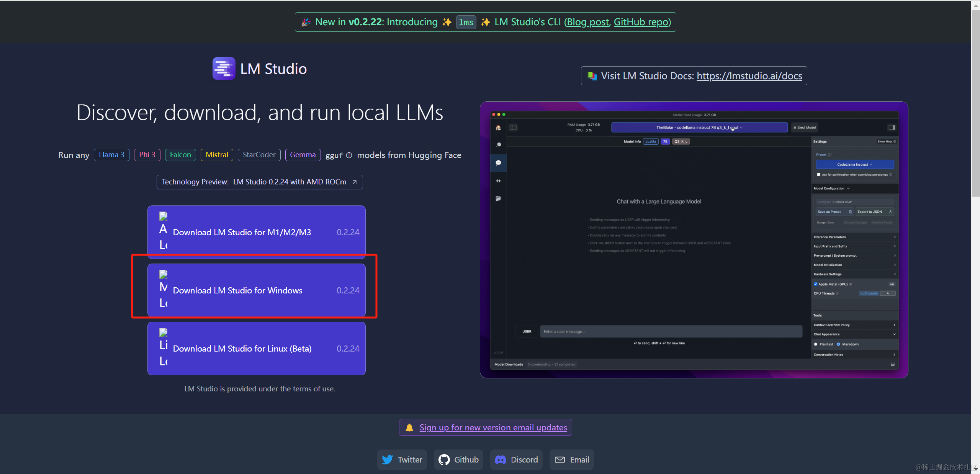Download LM Studio for Windows

256,290
